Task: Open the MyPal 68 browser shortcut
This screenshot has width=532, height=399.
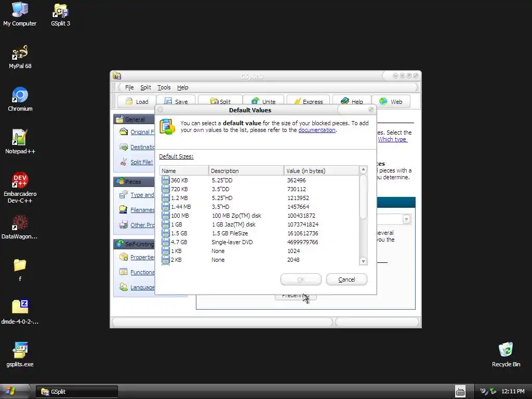Action: coord(20,57)
